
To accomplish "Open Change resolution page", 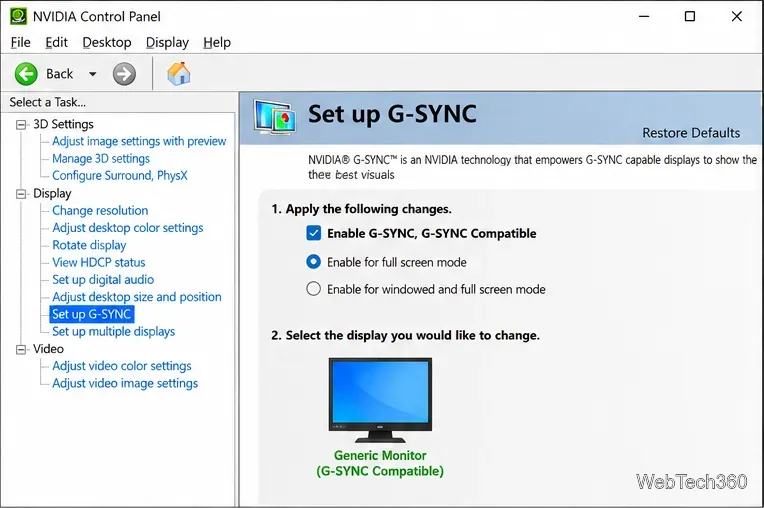I will coord(100,210).
